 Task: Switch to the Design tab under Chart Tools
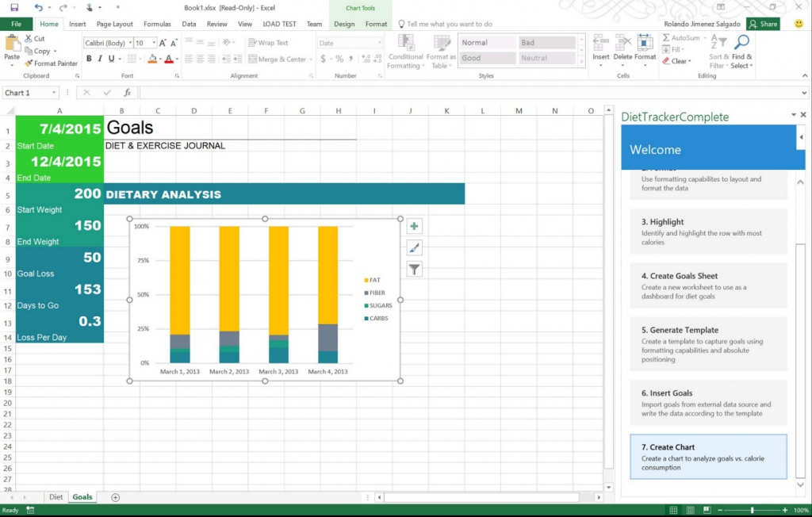[x=344, y=24]
